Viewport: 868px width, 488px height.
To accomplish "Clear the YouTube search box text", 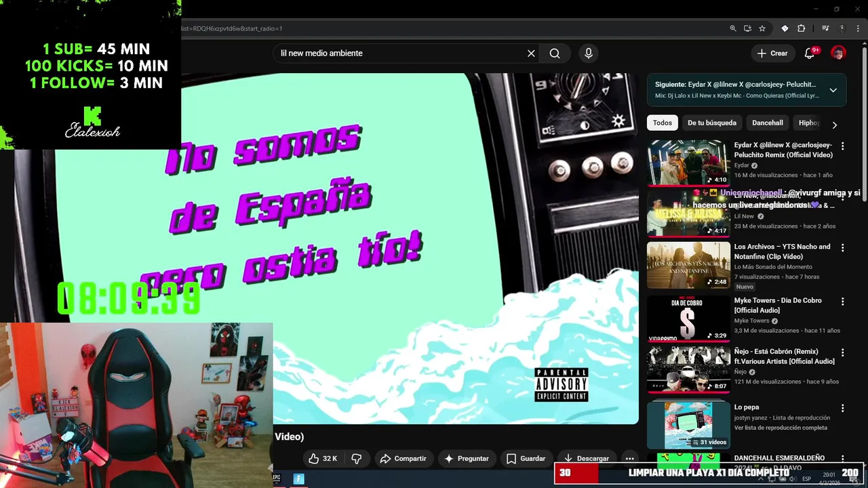I will click(x=531, y=54).
